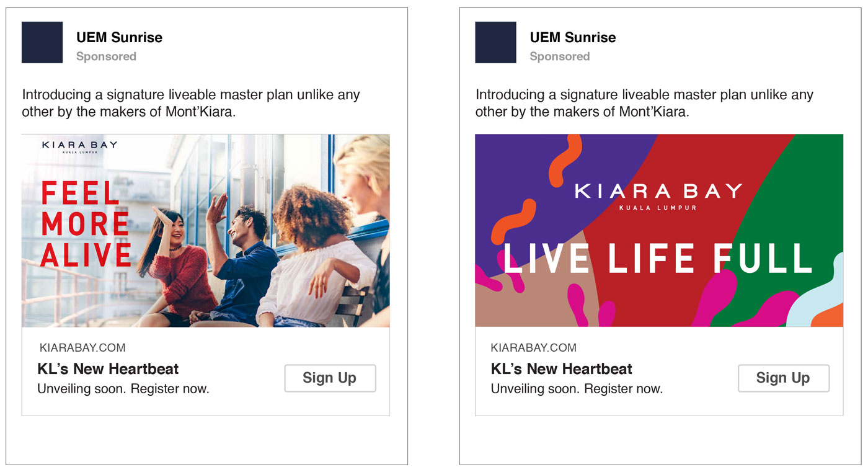Click the small Kiara Bay logo in left ad image

pyautogui.click(x=79, y=147)
